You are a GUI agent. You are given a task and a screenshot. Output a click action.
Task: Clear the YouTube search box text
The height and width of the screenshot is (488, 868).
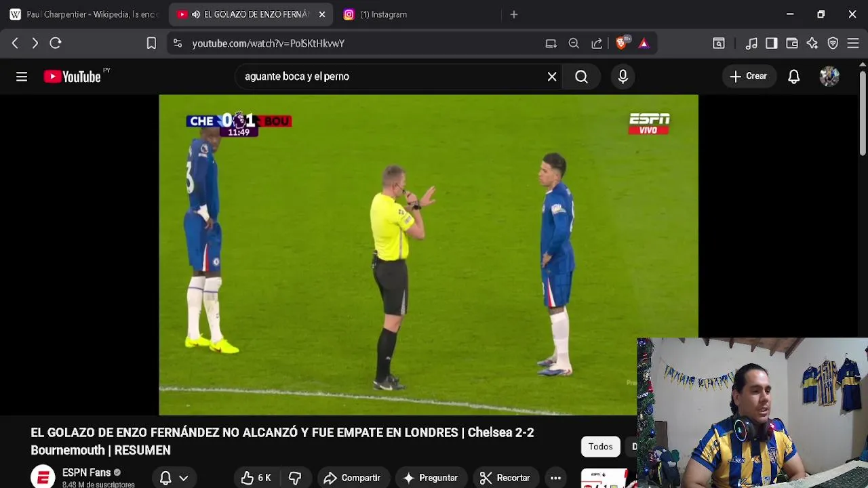point(552,77)
